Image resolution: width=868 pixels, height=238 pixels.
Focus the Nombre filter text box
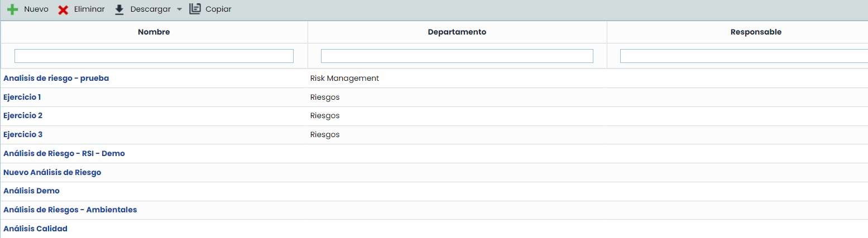pos(154,56)
